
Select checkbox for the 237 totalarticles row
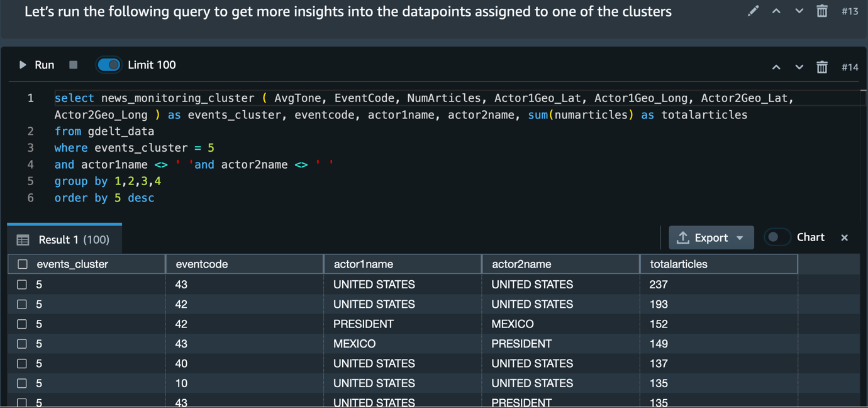(x=22, y=285)
